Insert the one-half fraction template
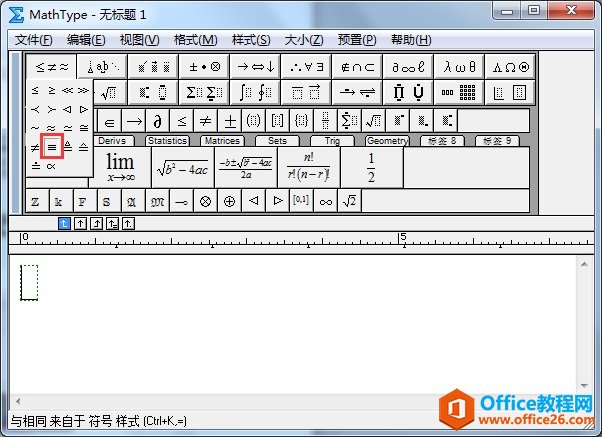The height and width of the screenshot is (437, 602). click(370, 167)
